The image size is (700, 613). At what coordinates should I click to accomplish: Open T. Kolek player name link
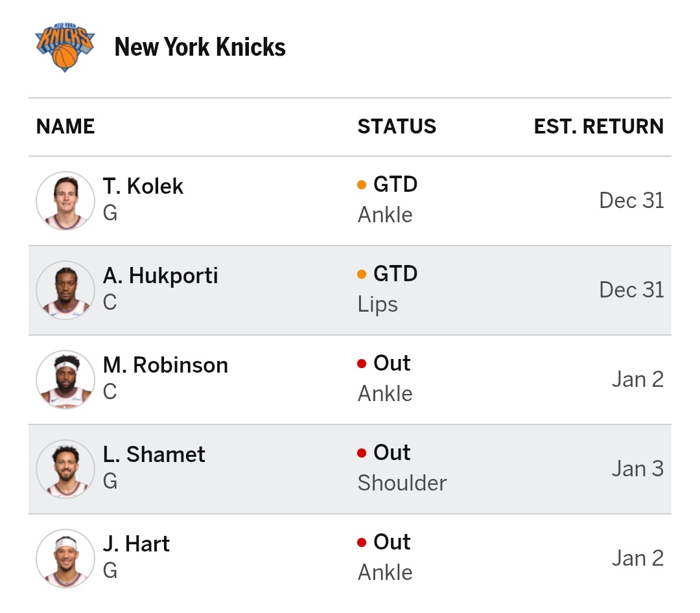143,187
